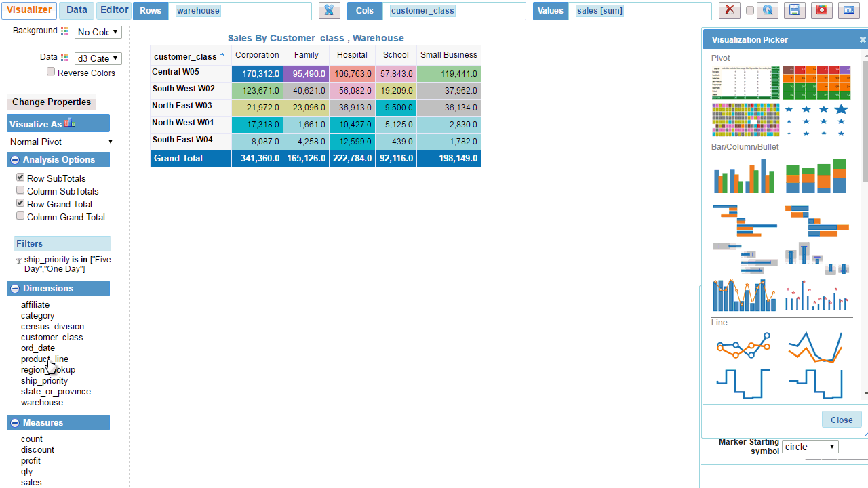The image size is (868, 488).
Task: Click the save disk icon on the toolbar
Action: click(x=794, y=10)
